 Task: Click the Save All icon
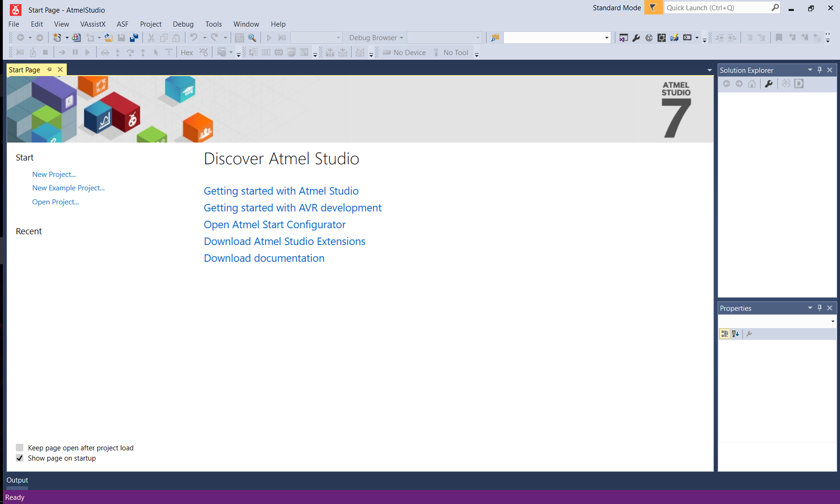pos(134,38)
